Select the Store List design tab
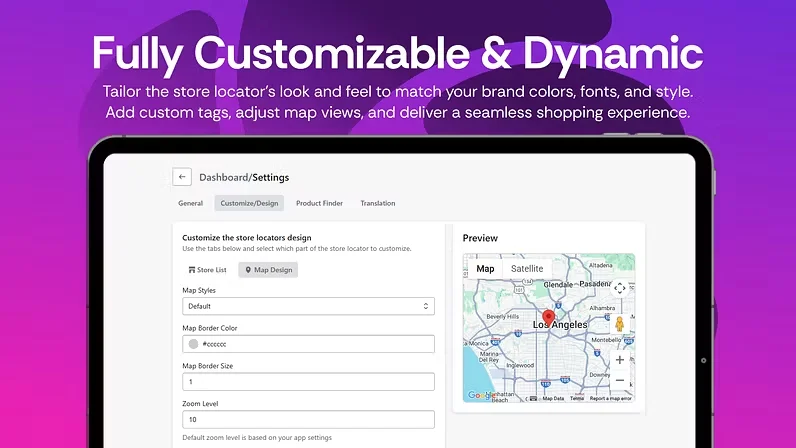The height and width of the screenshot is (448, 796). pyautogui.click(x=208, y=269)
